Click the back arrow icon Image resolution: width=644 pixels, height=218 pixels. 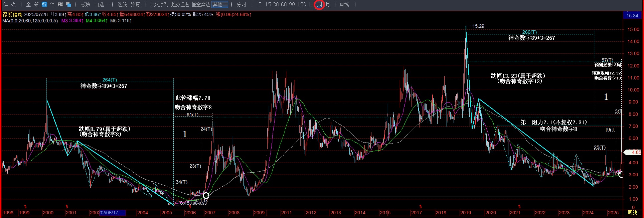[6, 4]
